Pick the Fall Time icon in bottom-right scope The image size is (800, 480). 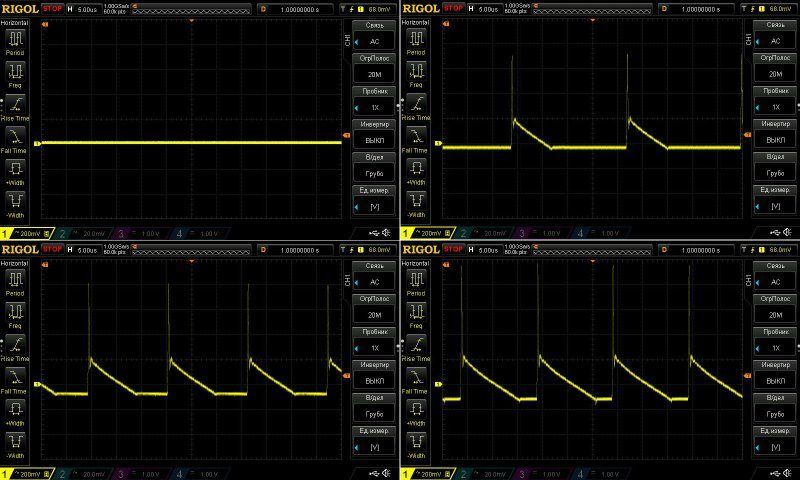pyautogui.click(x=415, y=378)
